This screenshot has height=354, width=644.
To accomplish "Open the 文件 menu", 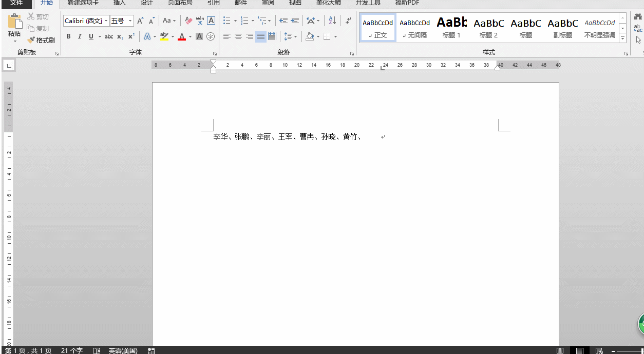I will coord(16,3).
